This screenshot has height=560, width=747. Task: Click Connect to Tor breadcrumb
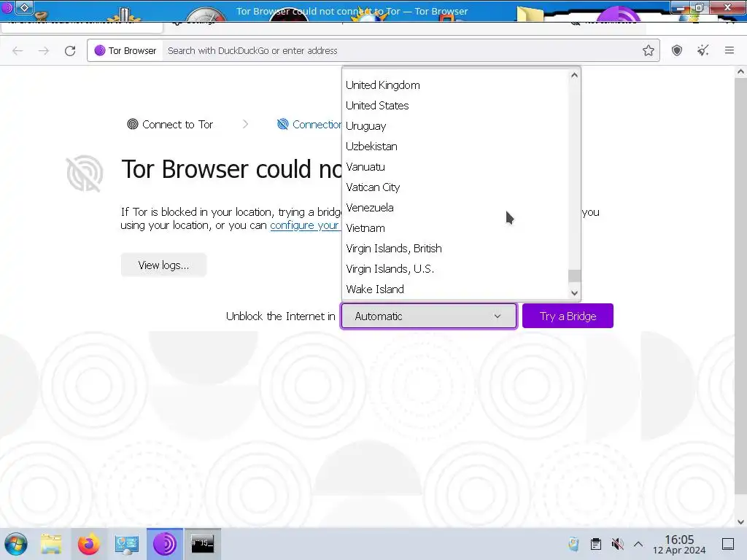[170, 125]
